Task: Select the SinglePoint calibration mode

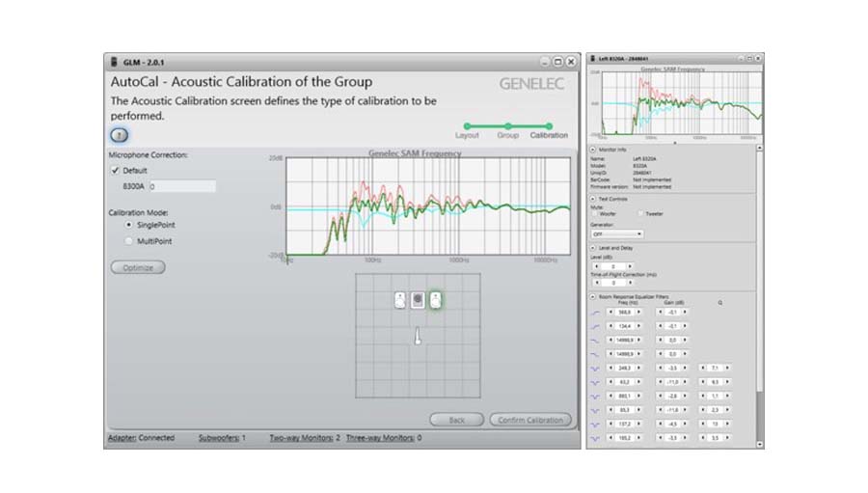Action: coord(128,225)
